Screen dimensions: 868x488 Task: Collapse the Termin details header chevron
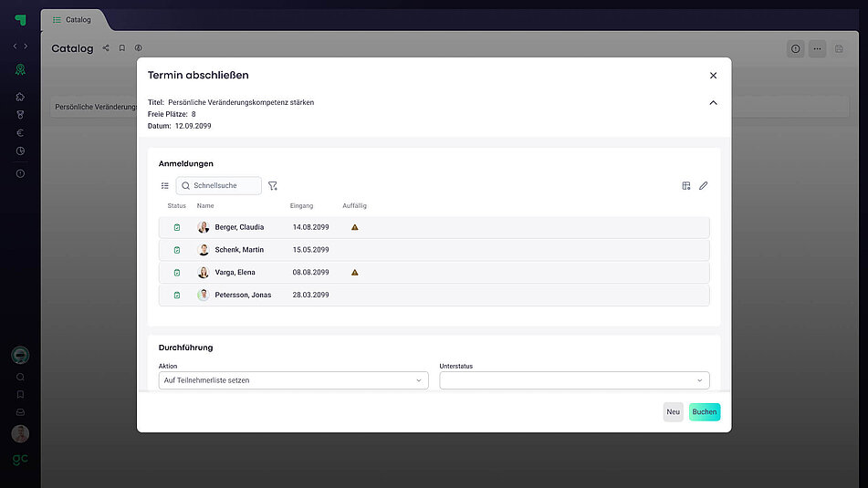pos(713,103)
